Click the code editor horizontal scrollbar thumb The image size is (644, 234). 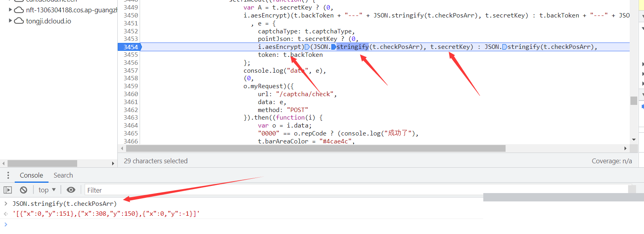(315, 148)
